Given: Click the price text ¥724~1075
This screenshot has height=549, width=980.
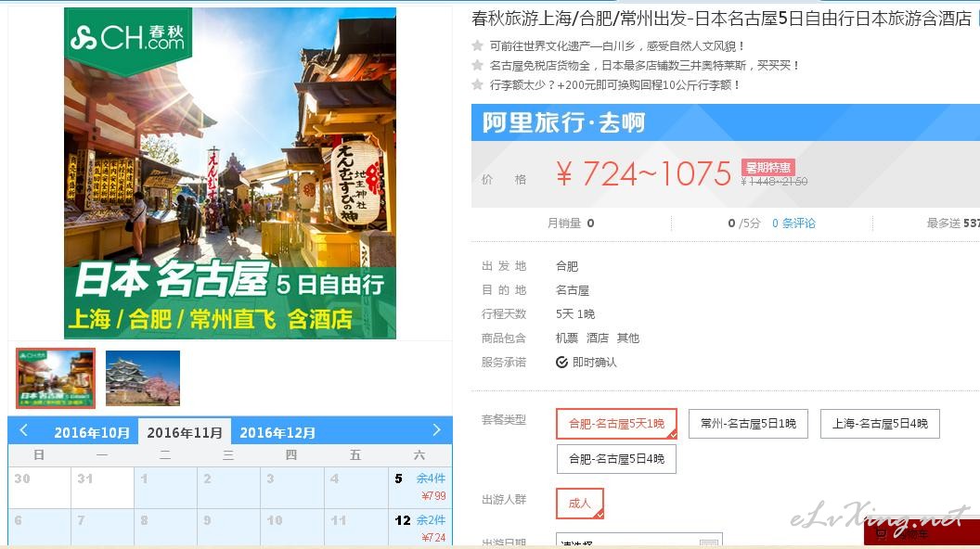Looking at the screenshot, I should pyautogui.click(x=643, y=173).
